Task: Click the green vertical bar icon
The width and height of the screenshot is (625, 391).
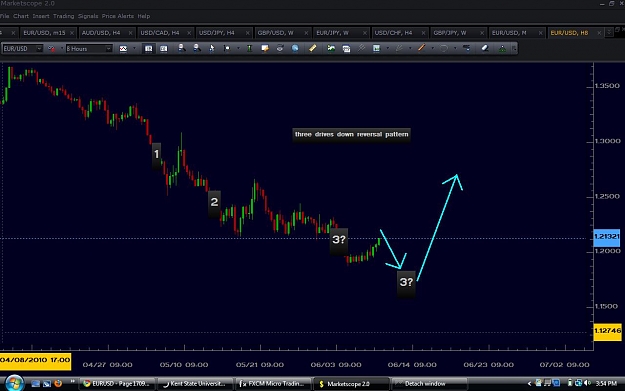Action: coord(249,48)
